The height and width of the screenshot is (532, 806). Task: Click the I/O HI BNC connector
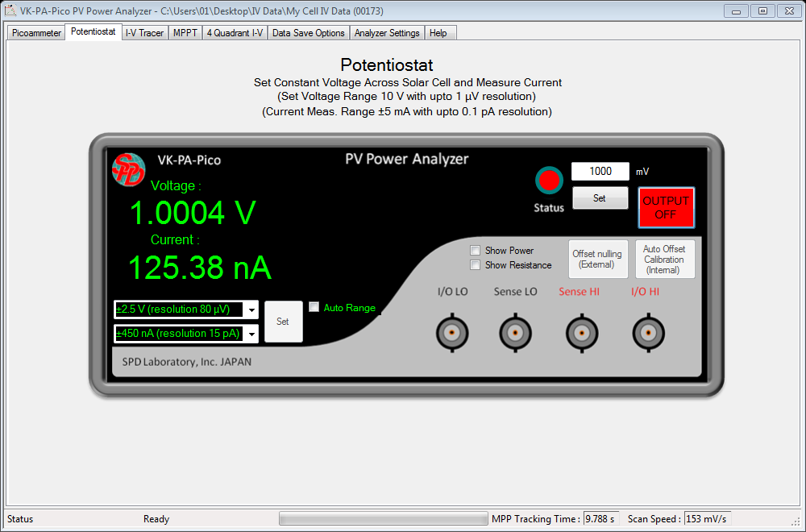(648, 333)
